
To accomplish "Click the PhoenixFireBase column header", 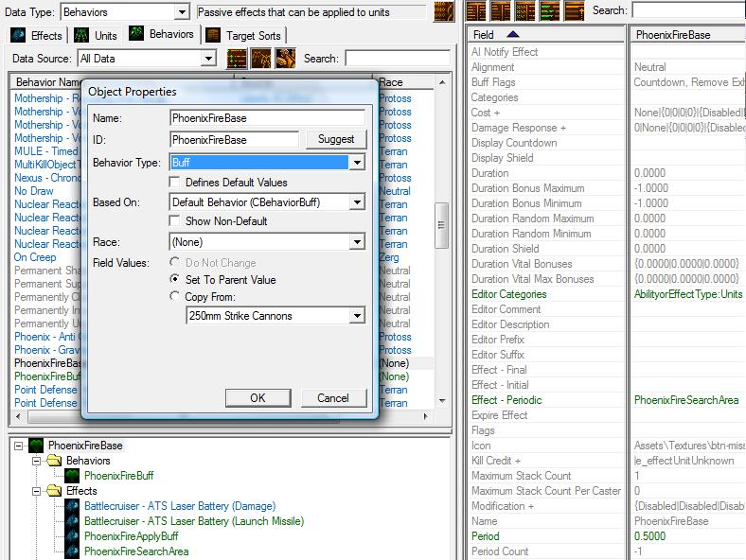I will [688, 35].
